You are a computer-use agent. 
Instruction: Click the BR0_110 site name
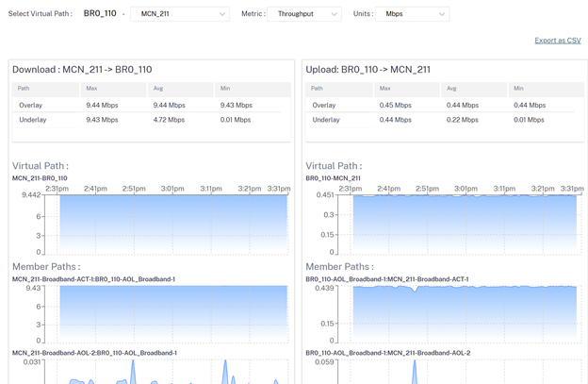coord(100,13)
